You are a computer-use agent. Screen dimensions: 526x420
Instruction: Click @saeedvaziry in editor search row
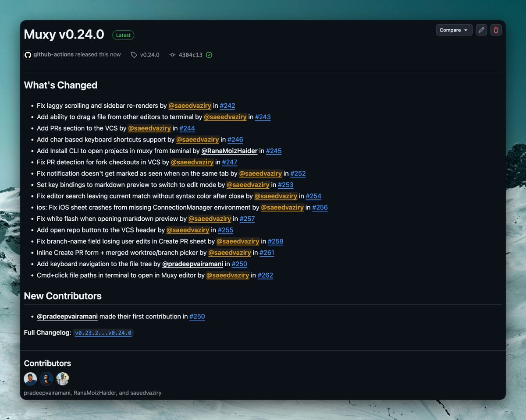(x=276, y=196)
